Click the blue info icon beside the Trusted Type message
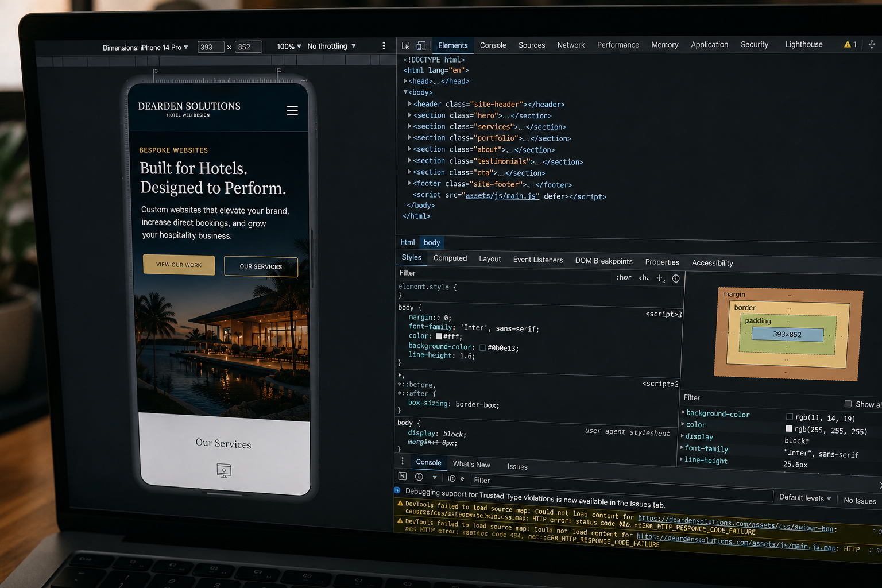Viewport: 882px width, 588px height. pos(397,490)
